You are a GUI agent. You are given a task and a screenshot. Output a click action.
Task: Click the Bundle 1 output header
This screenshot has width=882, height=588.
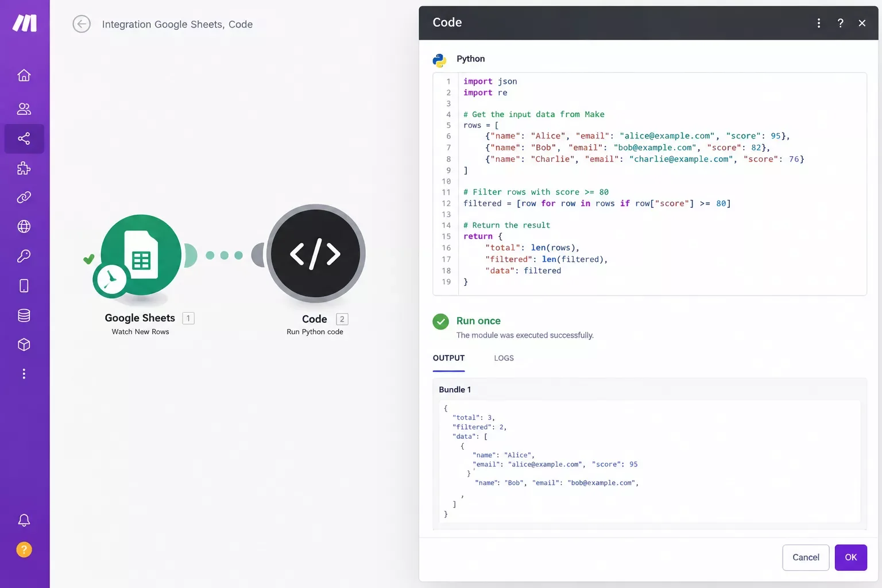click(455, 389)
